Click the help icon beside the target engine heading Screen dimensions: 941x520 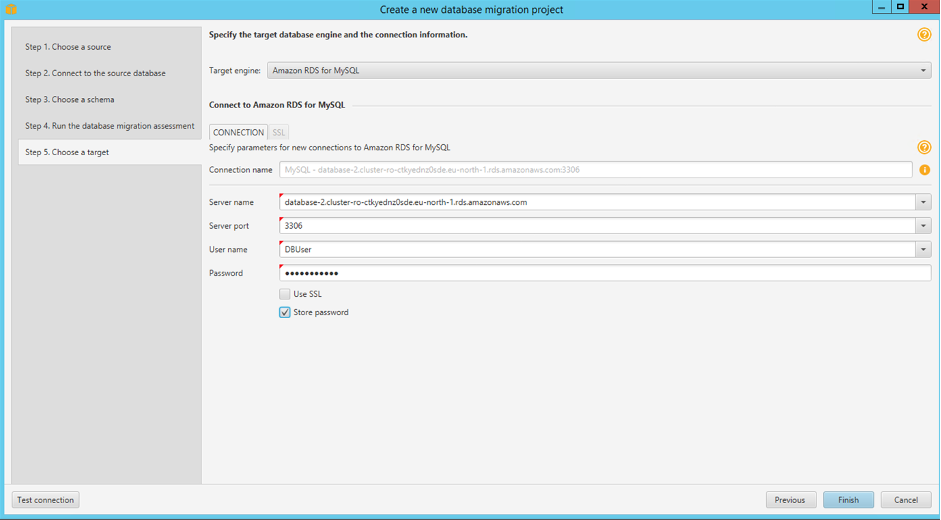[924, 35]
